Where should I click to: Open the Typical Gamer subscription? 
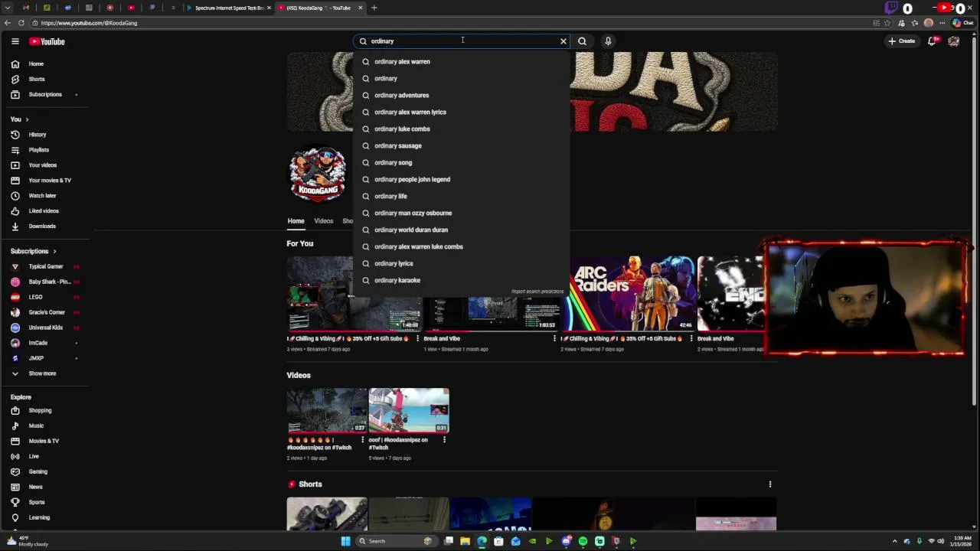[x=44, y=266]
